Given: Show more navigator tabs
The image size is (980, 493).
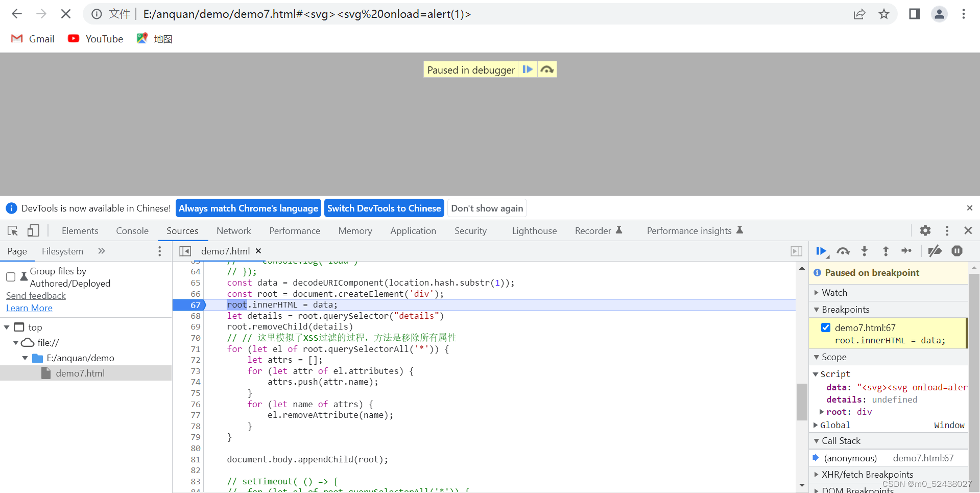Looking at the screenshot, I should click(102, 251).
